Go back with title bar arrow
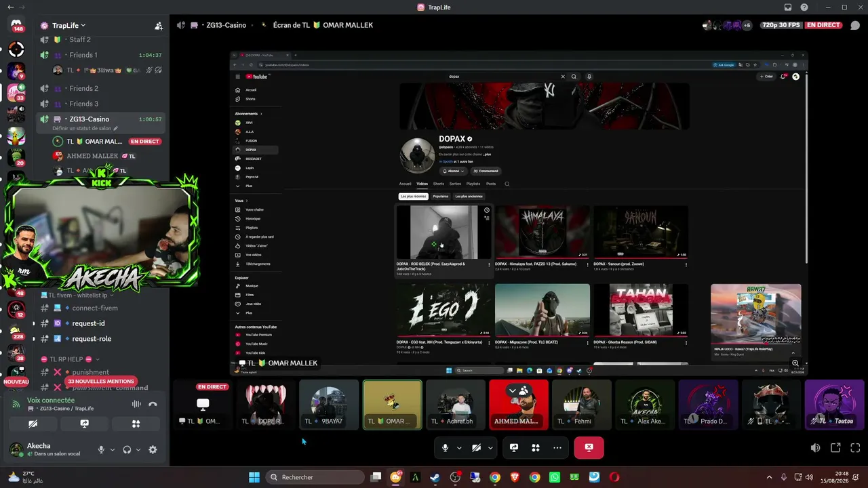Viewport: 868px width, 488px height. point(10,7)
